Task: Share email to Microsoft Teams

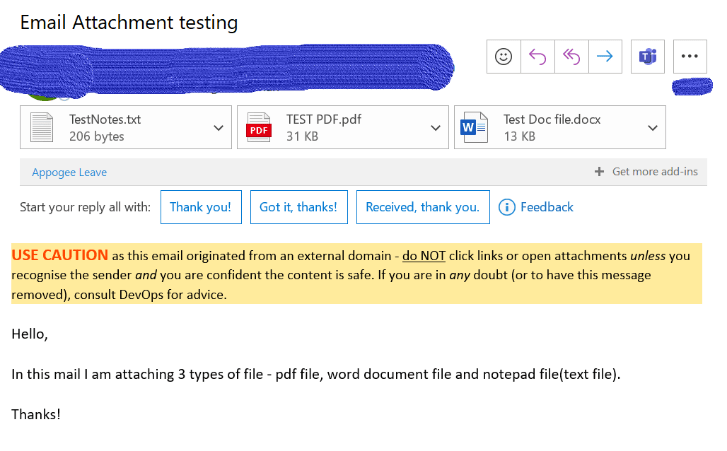Action: click(647, 57)
